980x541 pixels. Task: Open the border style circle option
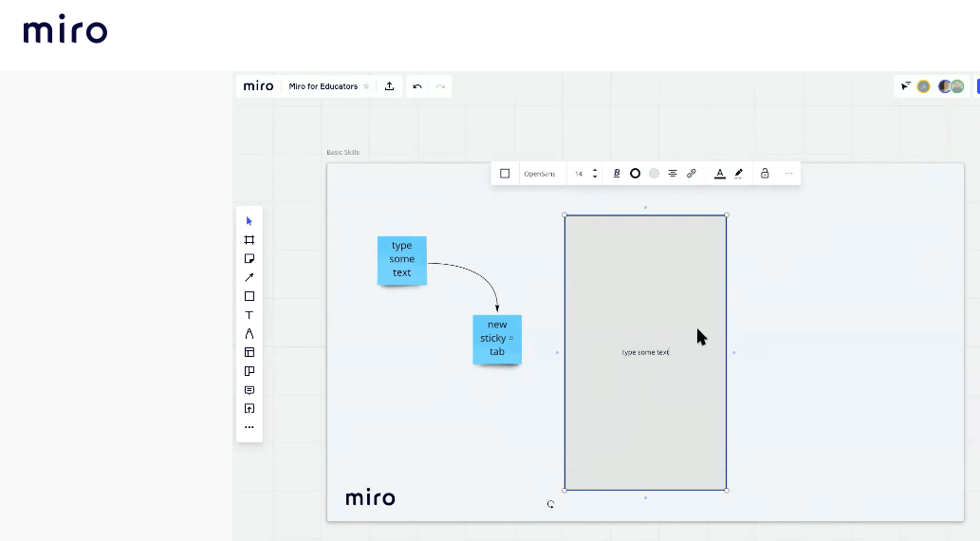635,174
